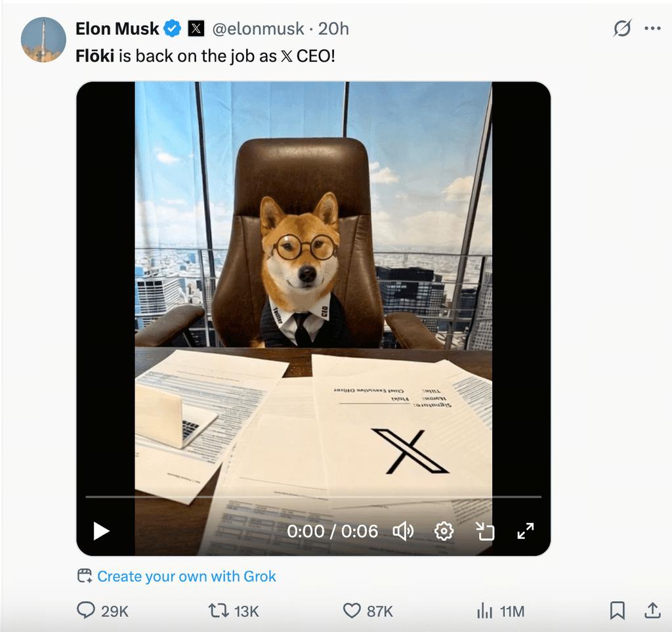Click the share icon on the post
Image resolution: width=672 pixels, height=632 pixels.
pyautogui.click(x=651, y=611)
